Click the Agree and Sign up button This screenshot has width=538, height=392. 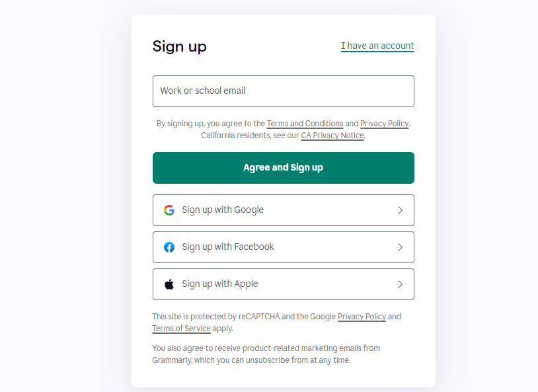click(x=284, y=168)
